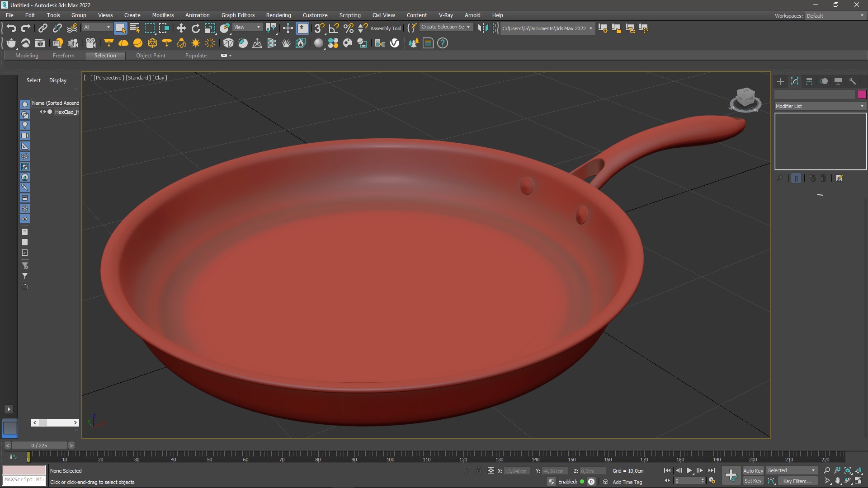Open the Graph Editors menu
This screenshot has width=868, height=488.
(238, 15)
